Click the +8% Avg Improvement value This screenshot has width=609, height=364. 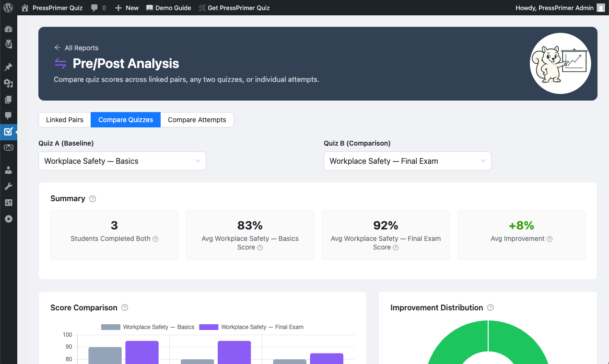coord(521,225)
